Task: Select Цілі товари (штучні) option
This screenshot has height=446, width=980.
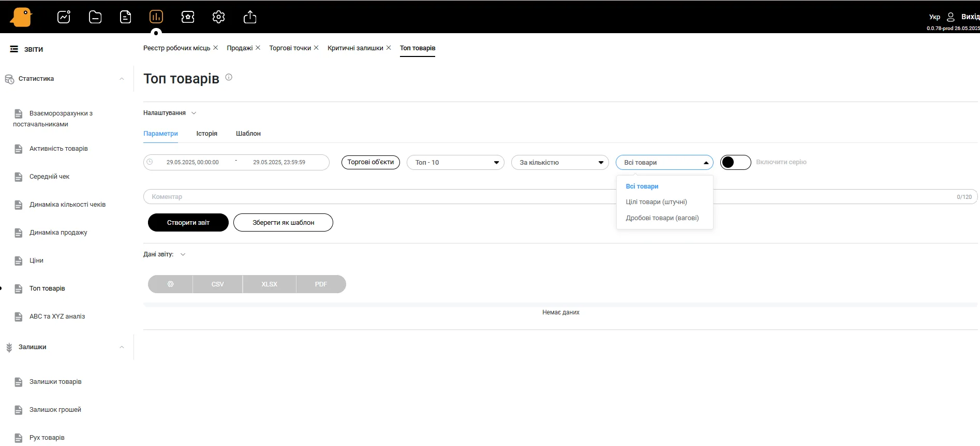Action: [656, 202]
